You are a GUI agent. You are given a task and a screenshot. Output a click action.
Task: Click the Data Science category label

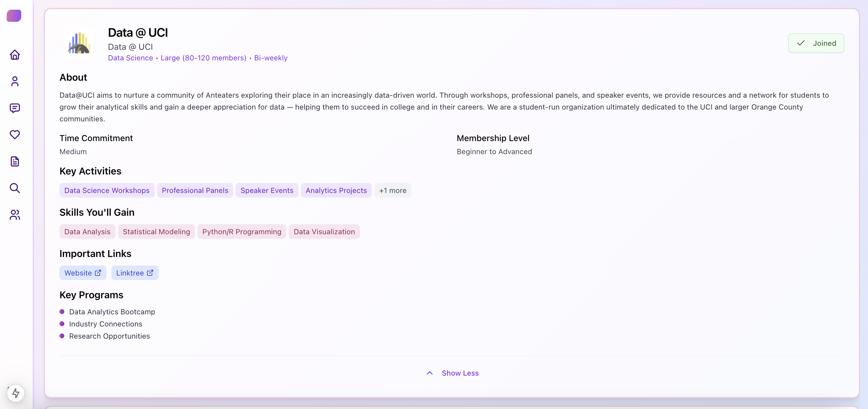[x=130, y=58]
